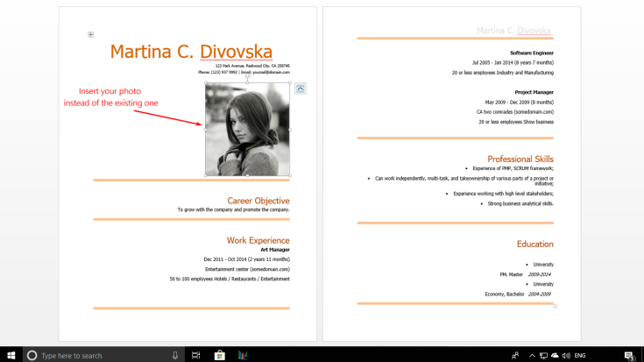Click the Professional Skills heading
Image resolution: width=644 pixels, height=362 pixels.
click(520, 159)
